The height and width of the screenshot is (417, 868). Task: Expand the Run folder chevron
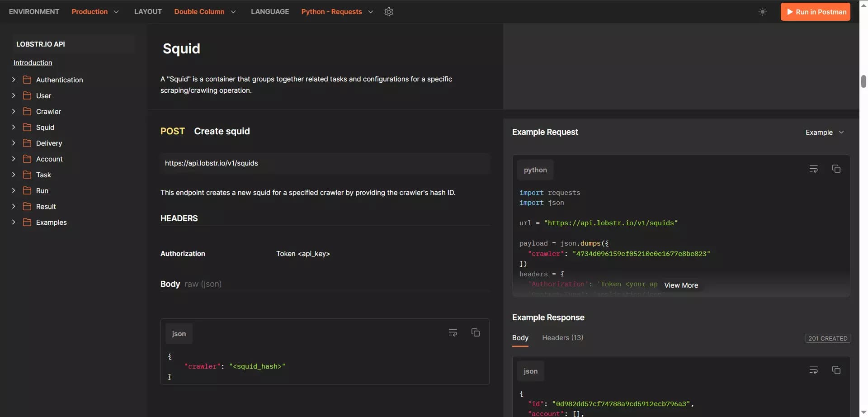click(14, 190)
